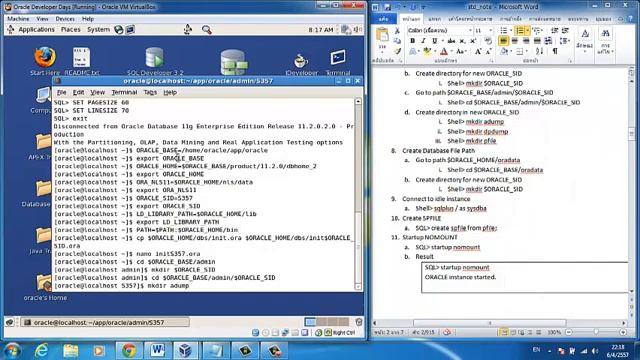Click the Word horizontal scrollbar

(490, 323)
